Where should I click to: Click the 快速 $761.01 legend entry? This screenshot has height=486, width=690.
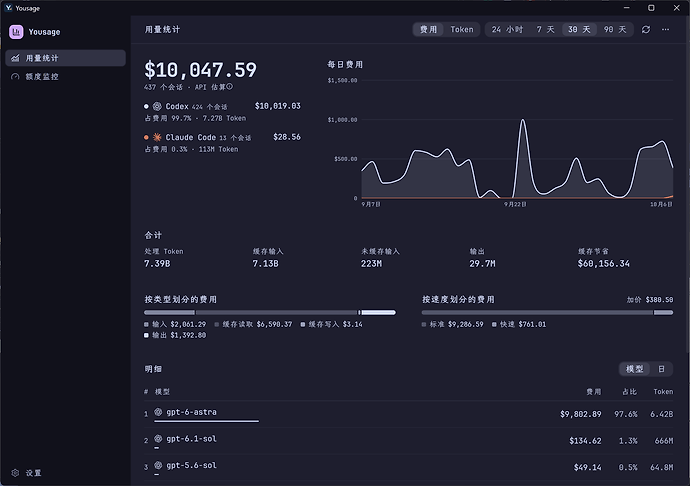pyautogui.click(x=519, y=324)
